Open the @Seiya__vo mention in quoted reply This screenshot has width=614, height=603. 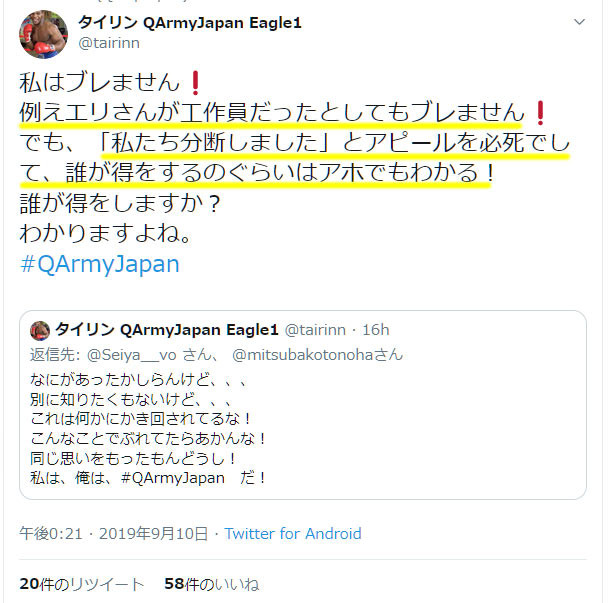point(131,355)
